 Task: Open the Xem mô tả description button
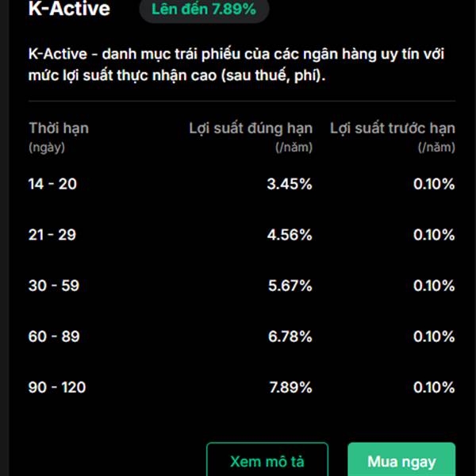tap(267, 461)
